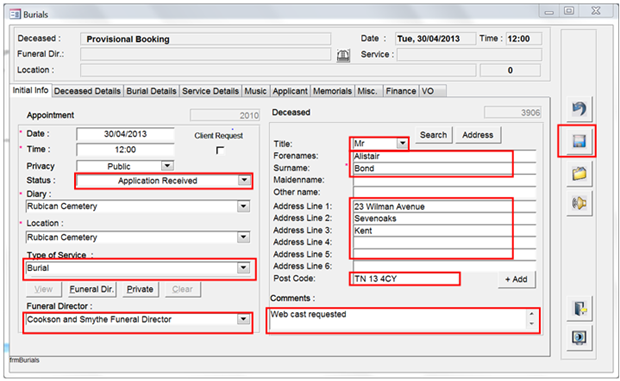Click the appointment Time field 12:00
Image resolution: width=620 pixels, height=381 pixels.
pyautogui.click(x=125, y=149)
